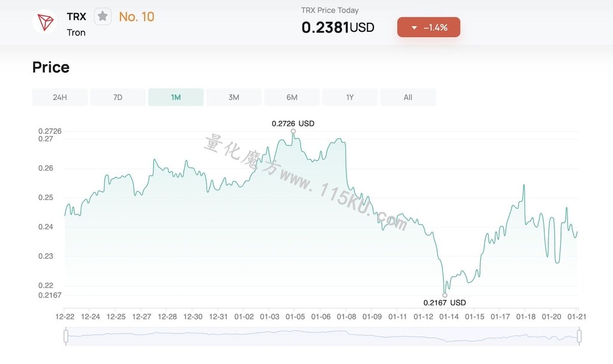Click the No. 10 rank label
This screenshot has height=364, width=613.
[x=136, y=17]
